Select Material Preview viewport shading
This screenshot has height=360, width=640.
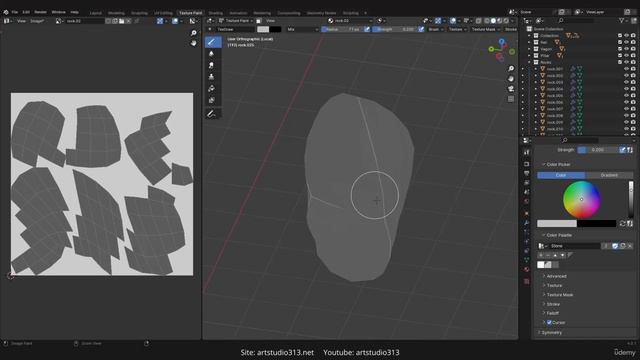[x=500, y=21]
